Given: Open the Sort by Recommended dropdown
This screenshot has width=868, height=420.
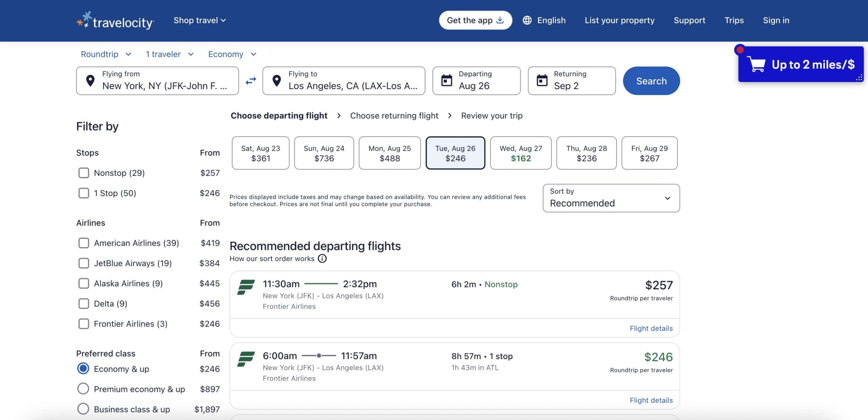Looking at the screenshot, I should point(611,198).
